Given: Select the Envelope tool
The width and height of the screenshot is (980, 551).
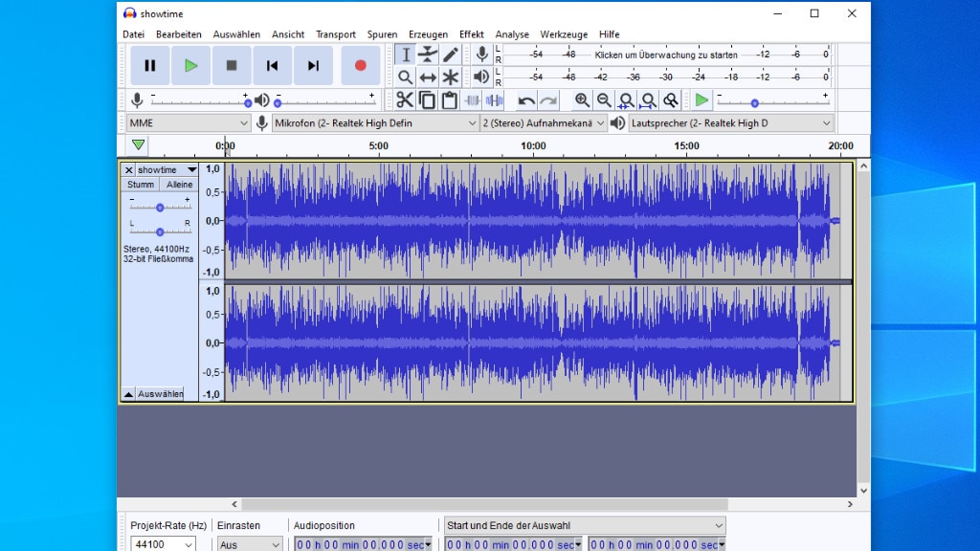Looking at the screenshot, I should [428, 55].
